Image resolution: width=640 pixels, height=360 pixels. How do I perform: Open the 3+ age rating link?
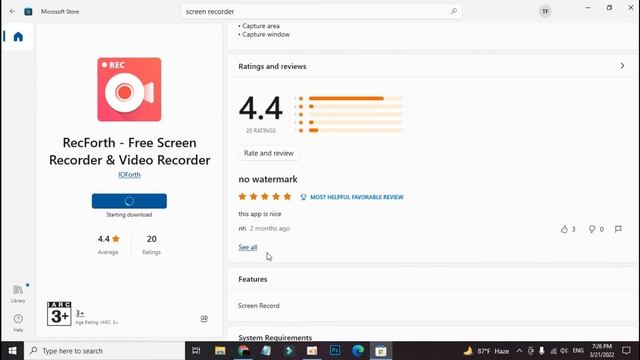(x=80, y=313)
